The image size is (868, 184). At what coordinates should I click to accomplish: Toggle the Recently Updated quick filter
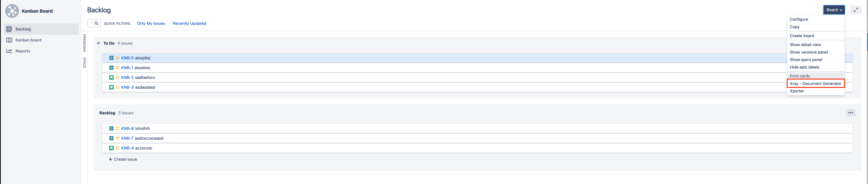click(189, 23)
